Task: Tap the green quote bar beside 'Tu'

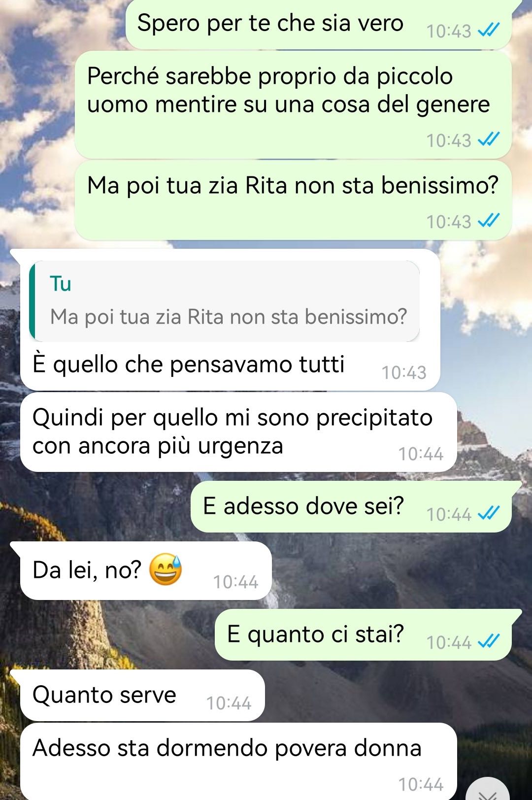Action: tap(32, 301)
